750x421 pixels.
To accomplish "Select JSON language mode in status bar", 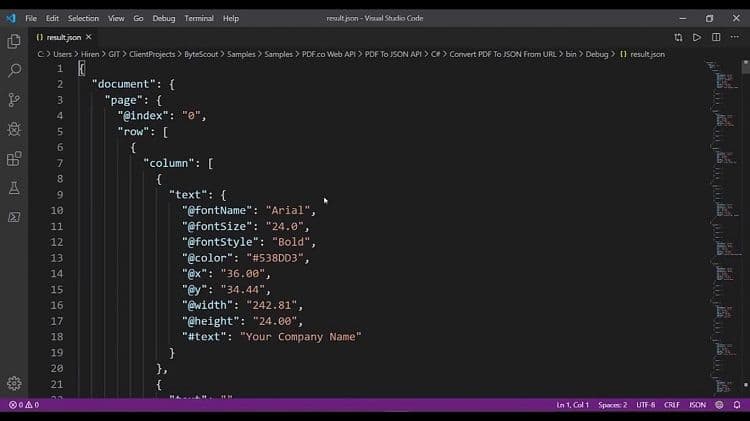I will [697, 405].
